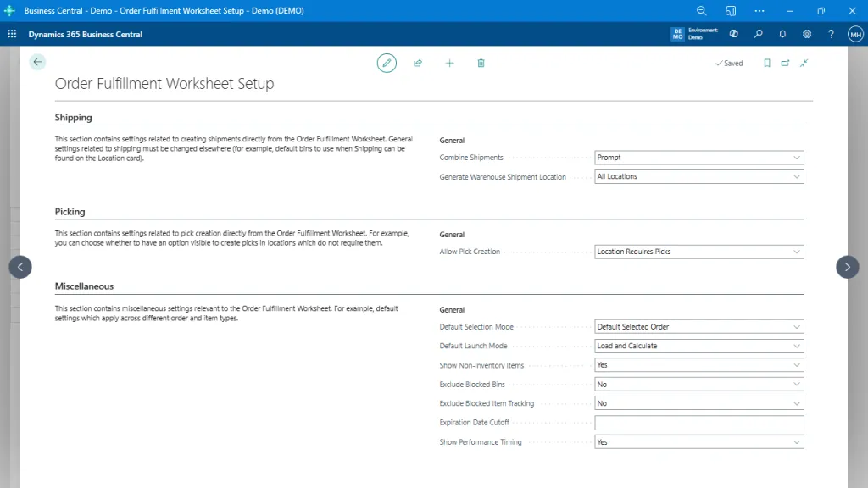Image resolution: width=868 pixels, height=488 pixels.
Task: Open the Share options icon
Action: 418,63
